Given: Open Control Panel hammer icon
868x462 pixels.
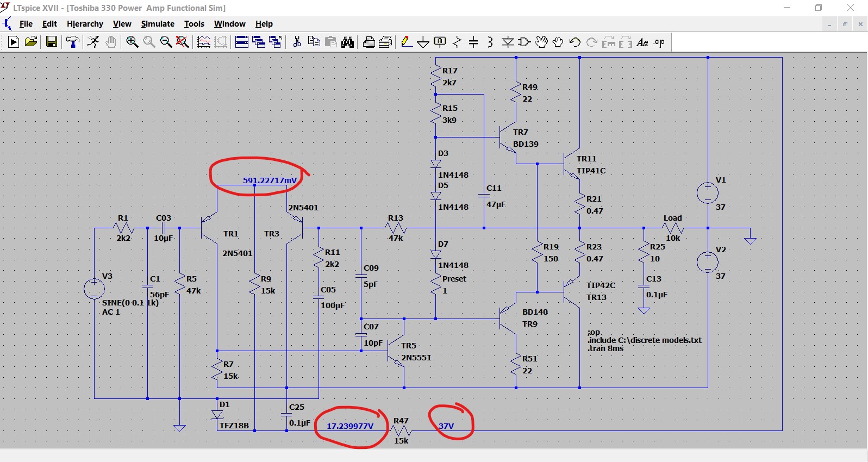Looking at the screenshot, I should pos(72,42).
